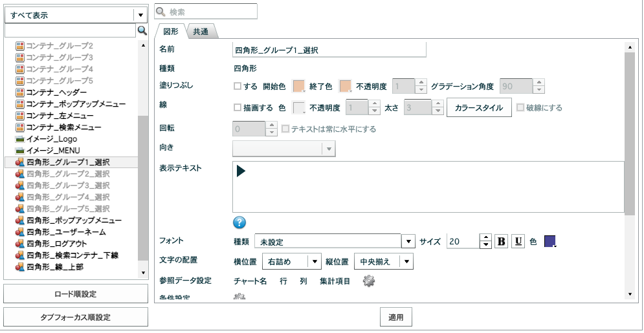Click the properties panel scrollbar down arrow
The width and height of the screenshot is (644, 333).
(x=630, y=294)
